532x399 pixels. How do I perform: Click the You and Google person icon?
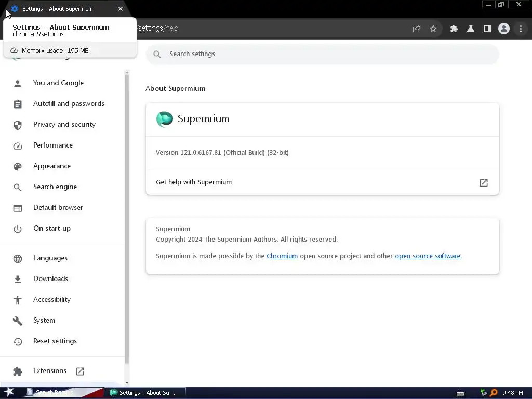tap(18, 83)
